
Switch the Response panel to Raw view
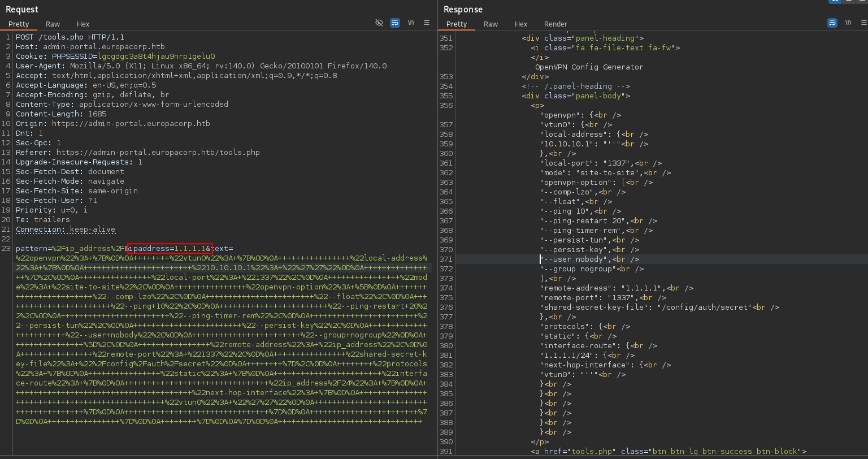tap(491, 24)
